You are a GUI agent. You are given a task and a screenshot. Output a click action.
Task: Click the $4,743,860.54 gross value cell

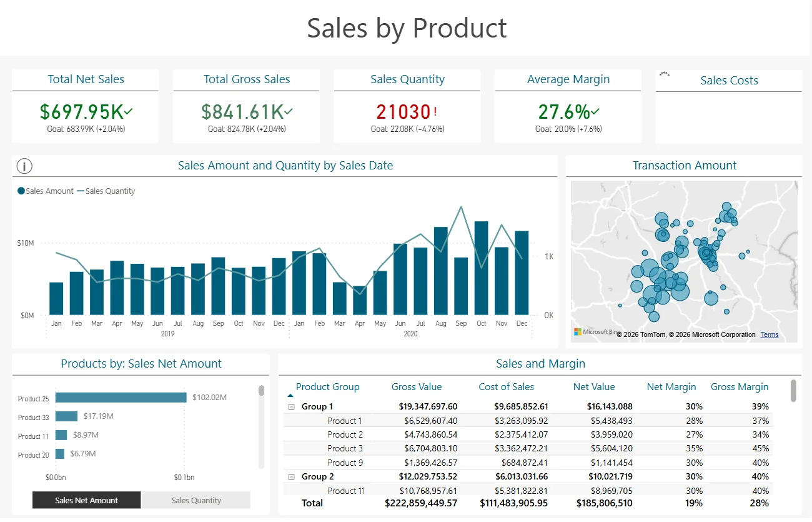[431, 434]
